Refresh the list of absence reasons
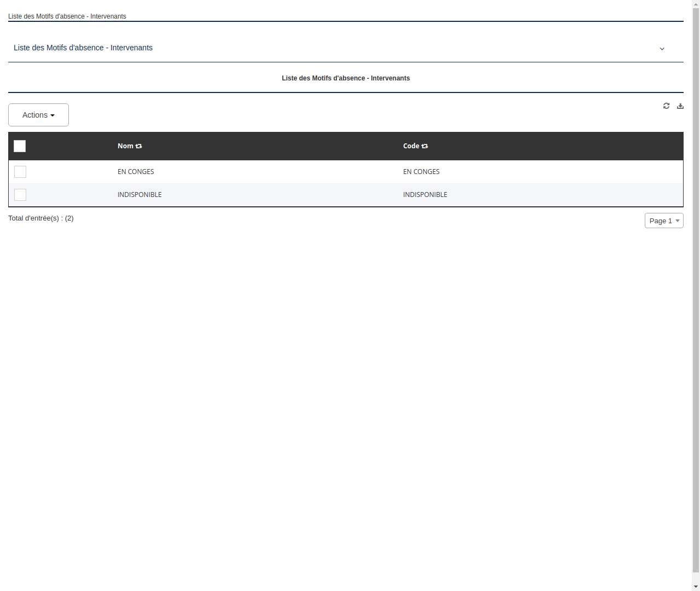Screen dimensions: 700x591 pyautogui.click(x=666, y=106)
